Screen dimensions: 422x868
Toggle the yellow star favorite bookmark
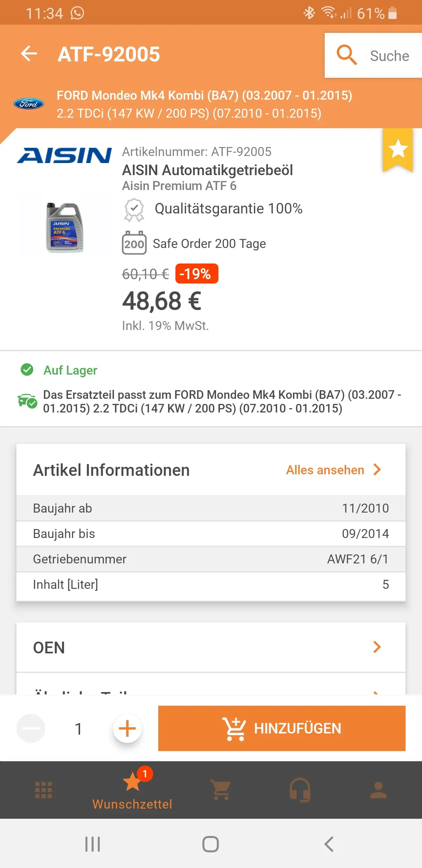click(398, 149)
